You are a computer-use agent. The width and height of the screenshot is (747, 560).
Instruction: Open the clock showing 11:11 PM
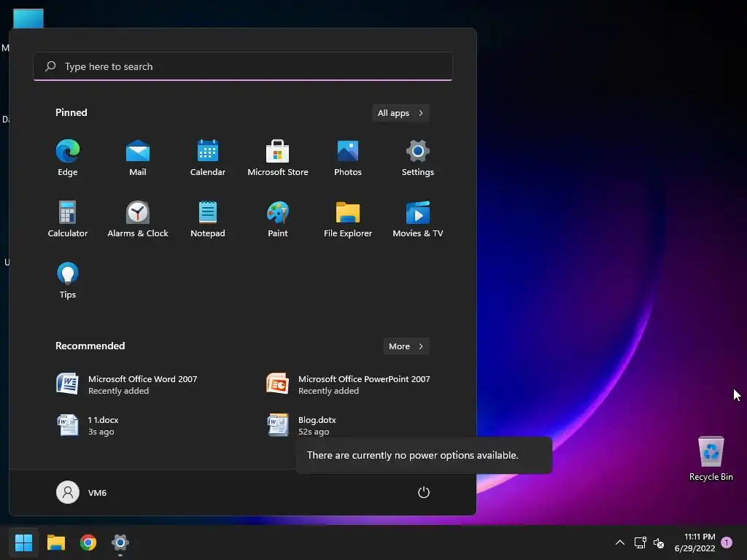pos(695,542)
